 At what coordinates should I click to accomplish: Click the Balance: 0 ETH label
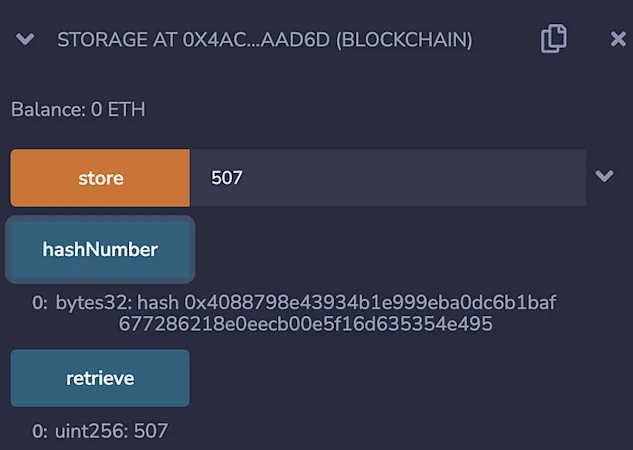[x=78, y=109]
